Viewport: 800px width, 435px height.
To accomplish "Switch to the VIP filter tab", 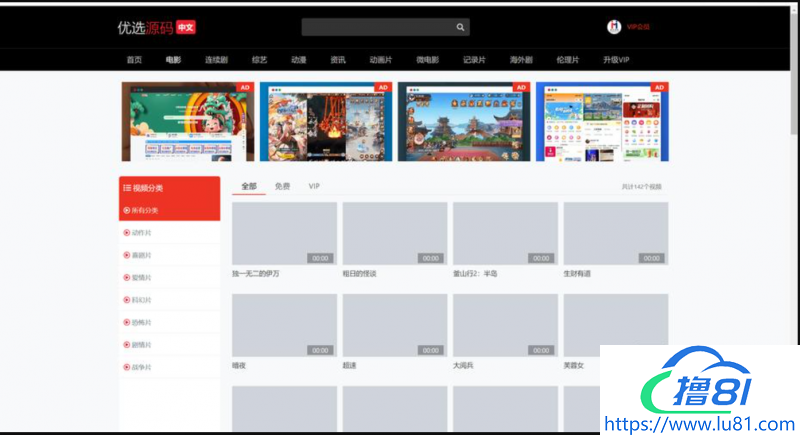I will [x=314, y=186].
